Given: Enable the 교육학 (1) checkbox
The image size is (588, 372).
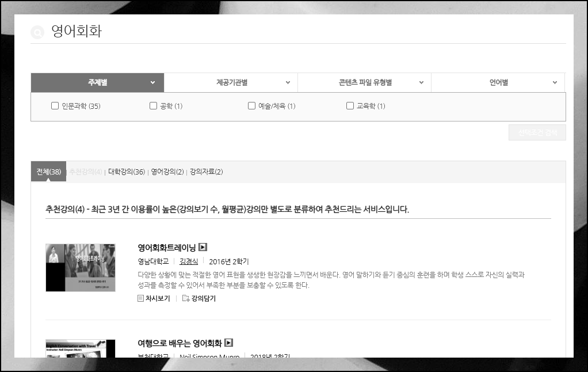Looking at the screenshot, I should [350, 106].
